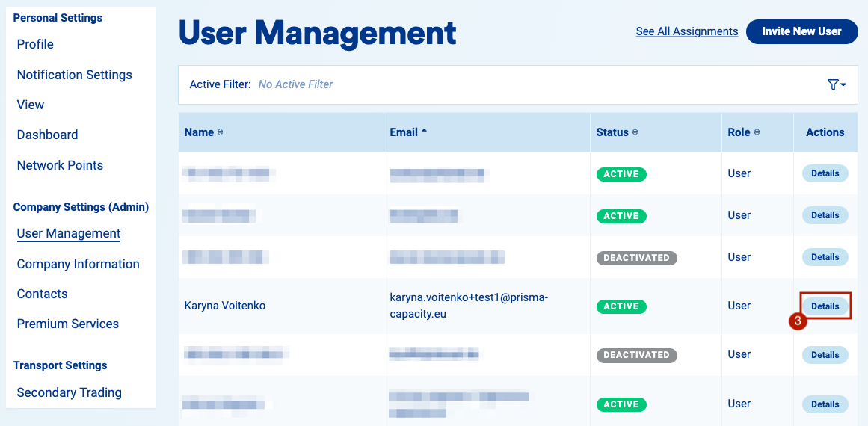Open Premium Services page
The image size is (868, 426).
67,324
